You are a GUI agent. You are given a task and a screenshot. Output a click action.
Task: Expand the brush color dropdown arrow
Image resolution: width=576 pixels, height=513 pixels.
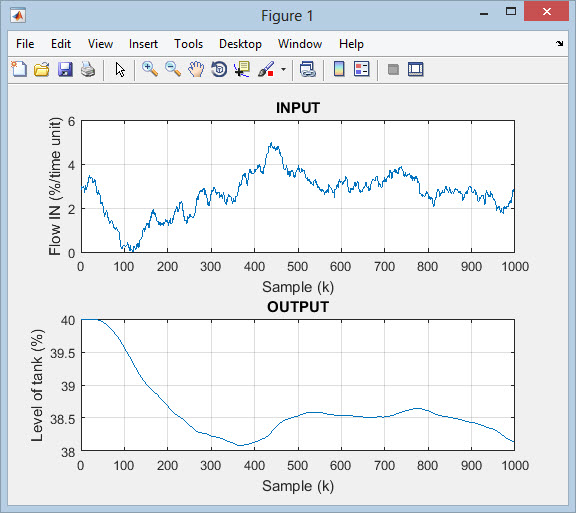point(283,69)
